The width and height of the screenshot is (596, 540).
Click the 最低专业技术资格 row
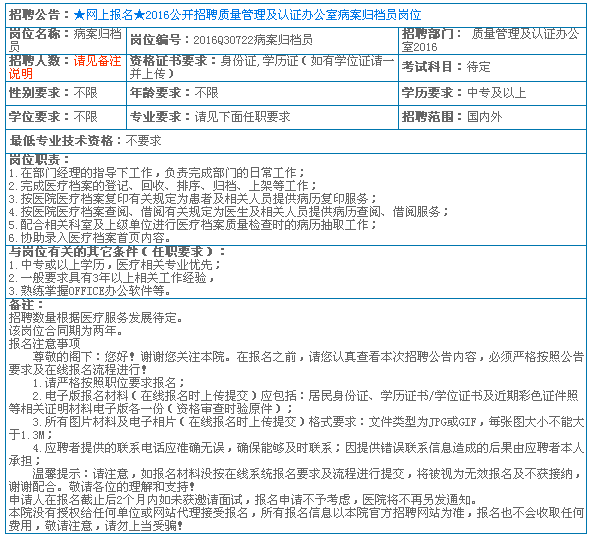(296, 141)
